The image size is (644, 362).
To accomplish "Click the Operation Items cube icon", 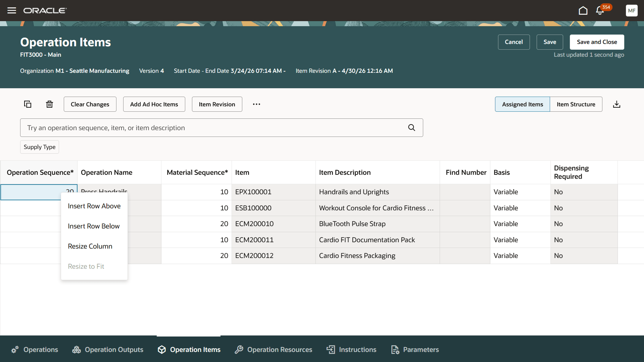I will point(162,350).
